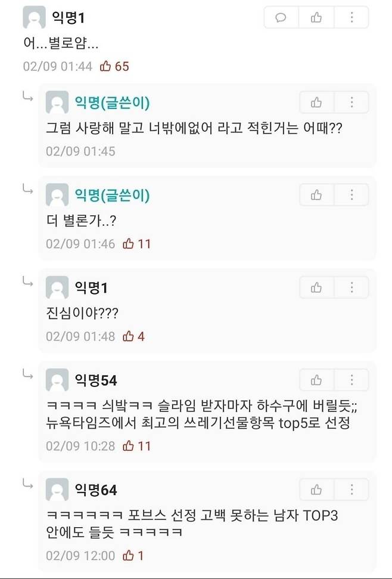Tap the profile avatar of 익명54
The height and width of the screenshot is (579, 392).
tap(57, 380)
